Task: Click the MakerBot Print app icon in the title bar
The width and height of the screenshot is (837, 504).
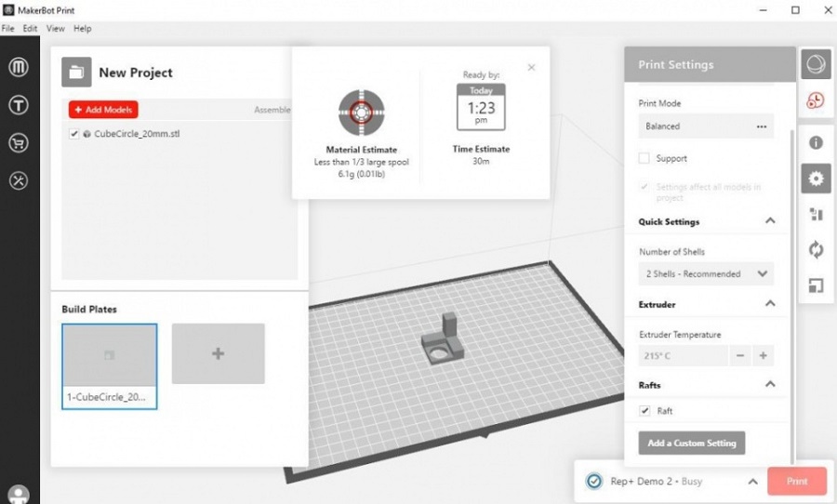Action: pyautogui.click(x=8, y=10)
